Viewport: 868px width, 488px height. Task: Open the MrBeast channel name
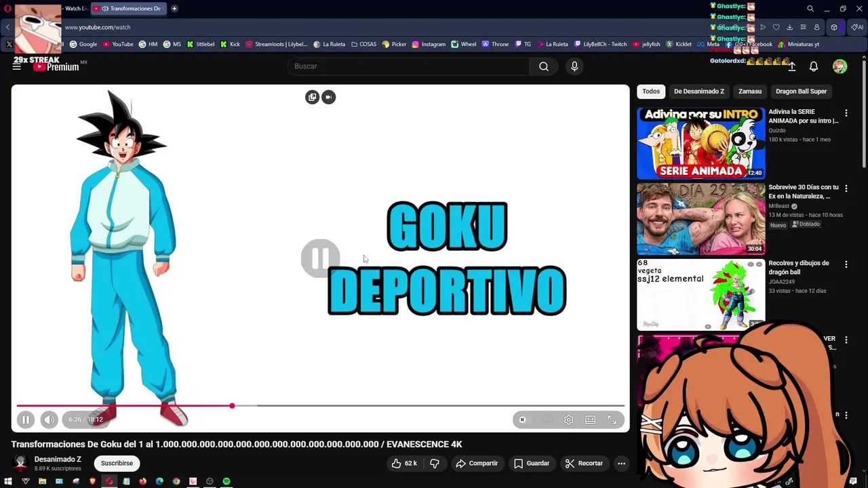[x=778, y=206]
